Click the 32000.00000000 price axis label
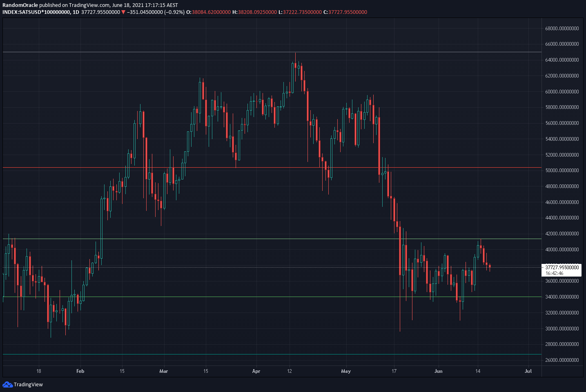This screenshot has height=392, width=586. point(562,313)
